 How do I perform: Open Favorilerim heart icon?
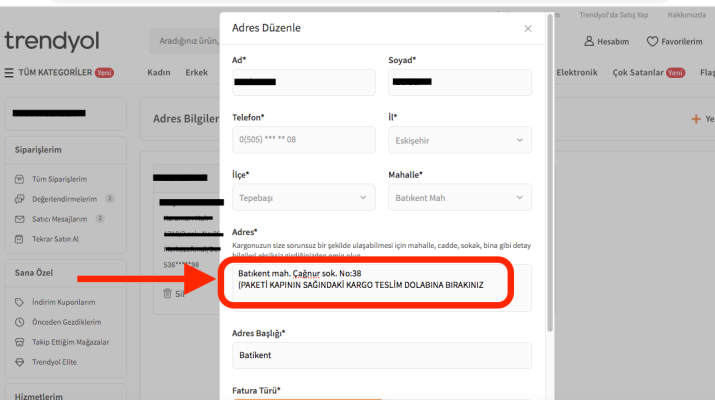(x=653, y=41)
